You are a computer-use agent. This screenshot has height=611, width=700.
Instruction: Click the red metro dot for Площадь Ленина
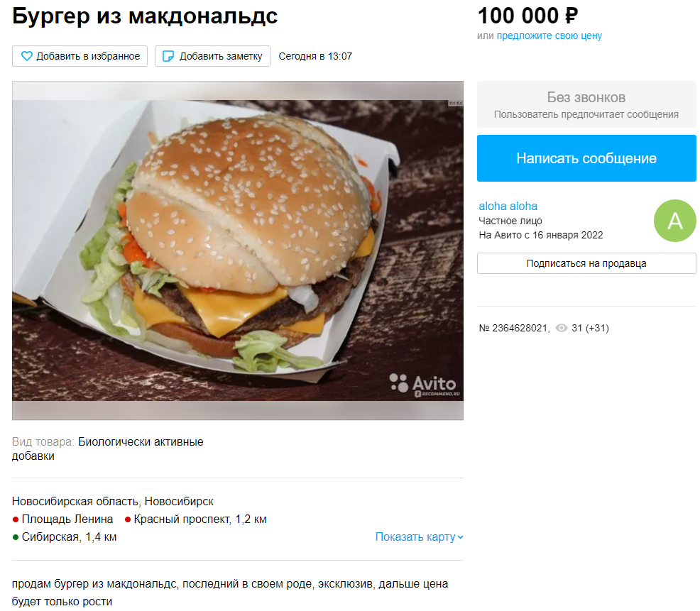[16, 519]
